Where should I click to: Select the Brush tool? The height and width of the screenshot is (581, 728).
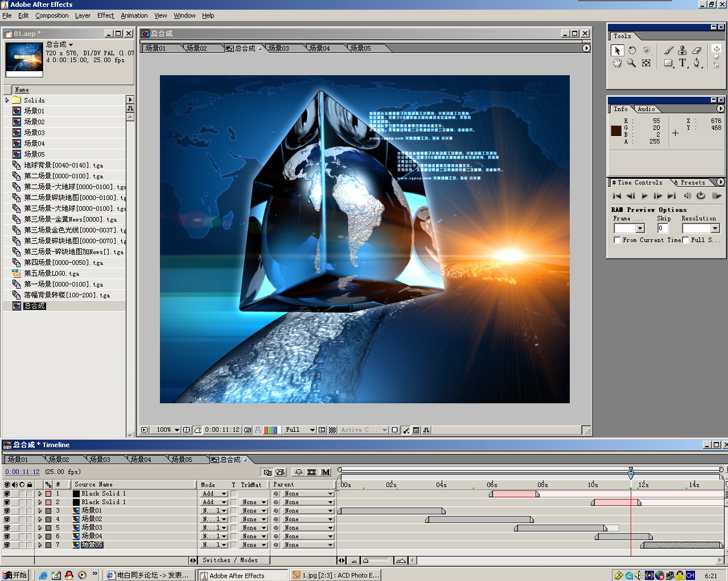click(668, 51)
